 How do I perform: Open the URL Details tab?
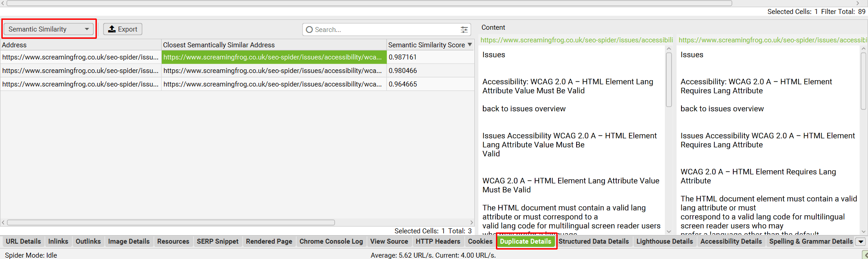point(23,241)
